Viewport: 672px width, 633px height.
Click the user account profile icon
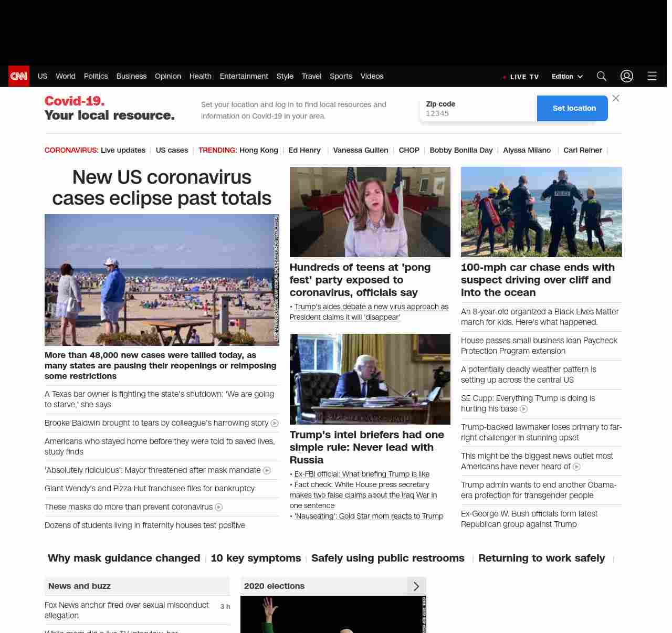(627, 76)
